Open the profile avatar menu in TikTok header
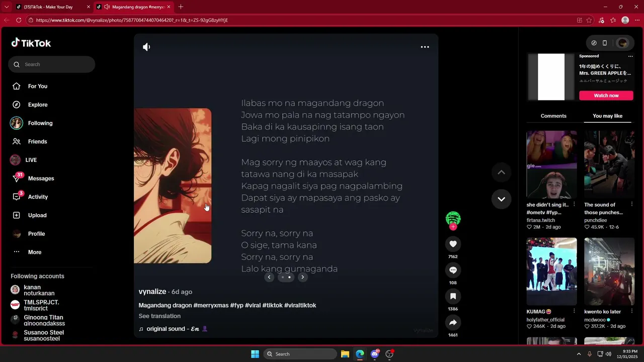Viewport: 644px width, 362px height. 623,43
